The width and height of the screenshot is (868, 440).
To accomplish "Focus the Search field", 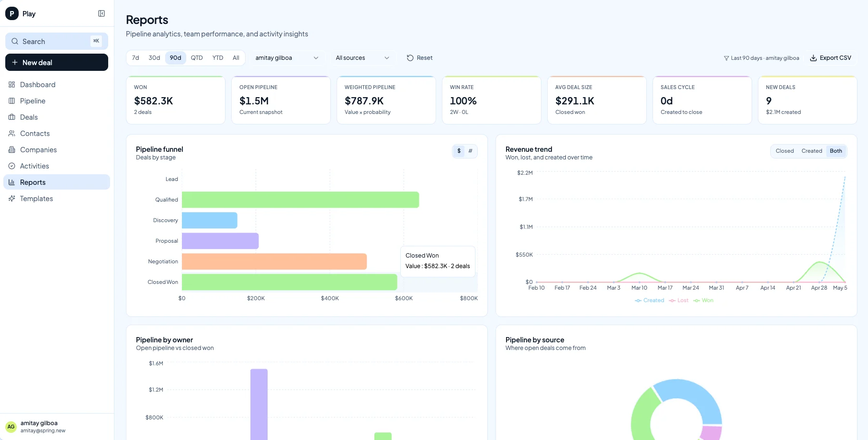I will [x=56, y=41].
